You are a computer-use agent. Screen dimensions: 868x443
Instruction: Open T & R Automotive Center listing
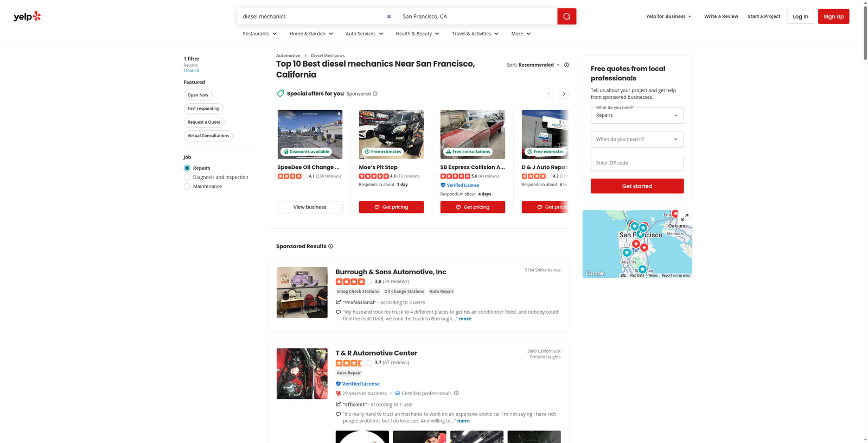pyautogui.click(x=376, y=353)
